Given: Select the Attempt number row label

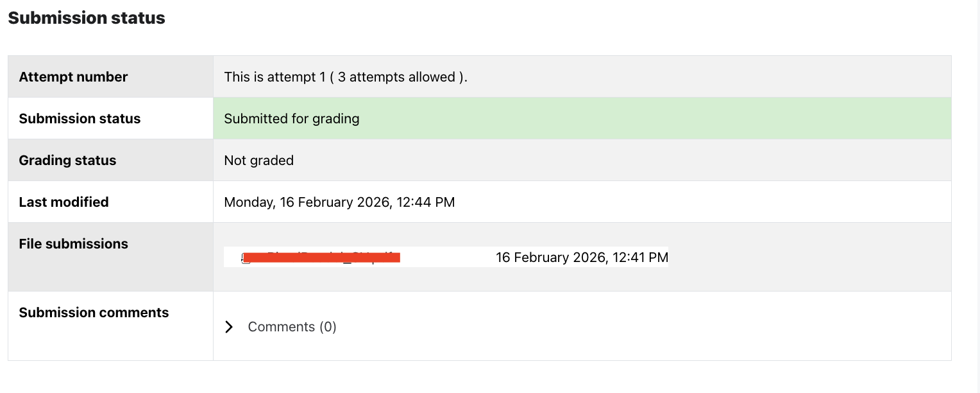Looking at the screenshot, I should pyautogui.click(x=73, y=77).
